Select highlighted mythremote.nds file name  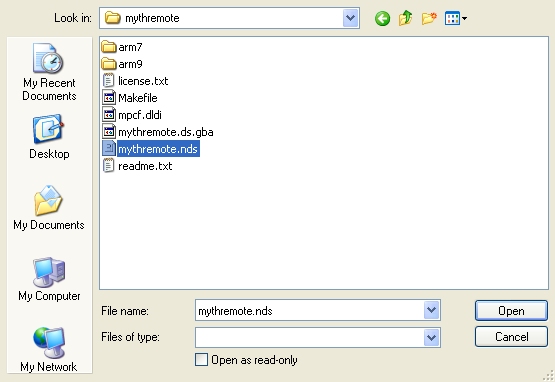(158, 149)
